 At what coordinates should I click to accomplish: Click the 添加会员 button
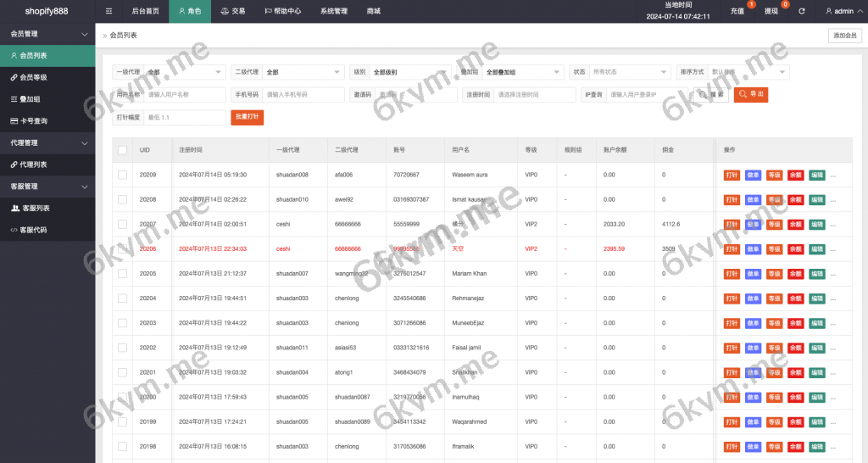tap(844, 36)
